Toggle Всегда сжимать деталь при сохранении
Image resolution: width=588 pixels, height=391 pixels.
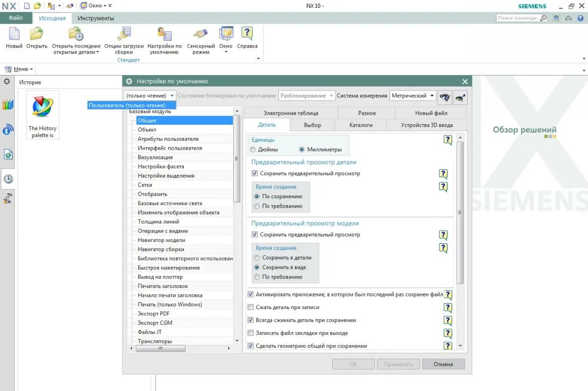251,320
